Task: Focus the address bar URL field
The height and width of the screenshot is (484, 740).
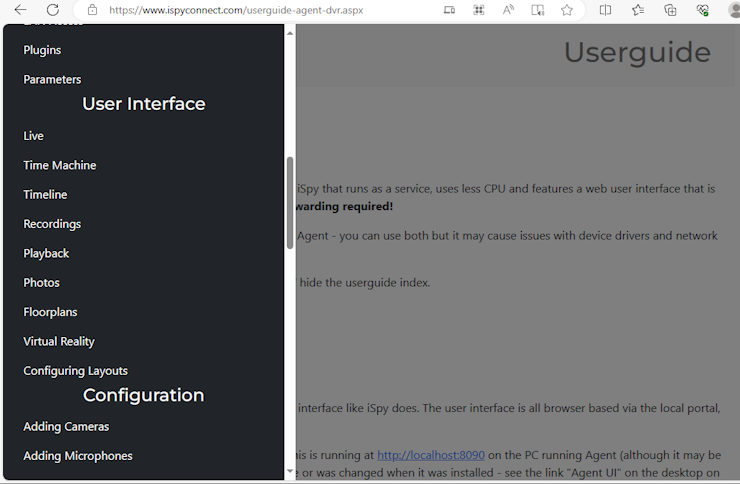Action: click(x=236, y=10)
